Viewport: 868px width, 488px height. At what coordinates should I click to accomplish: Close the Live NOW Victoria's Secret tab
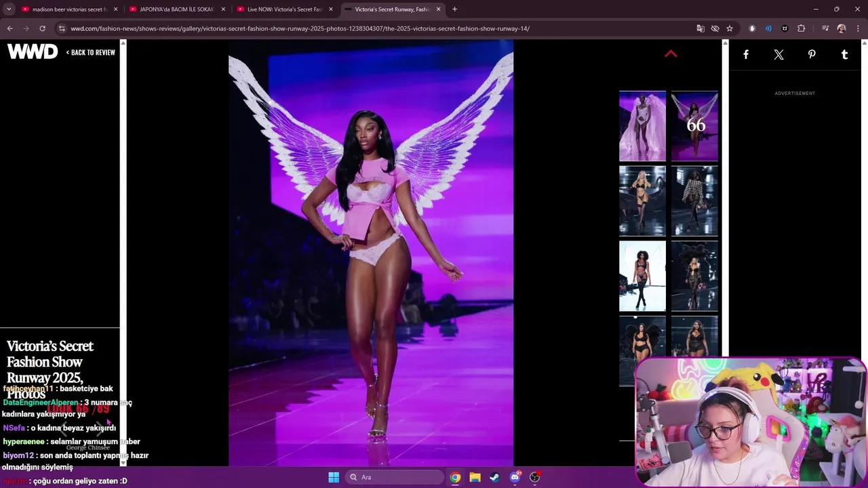pyautogui.click(x=331, y=9)
